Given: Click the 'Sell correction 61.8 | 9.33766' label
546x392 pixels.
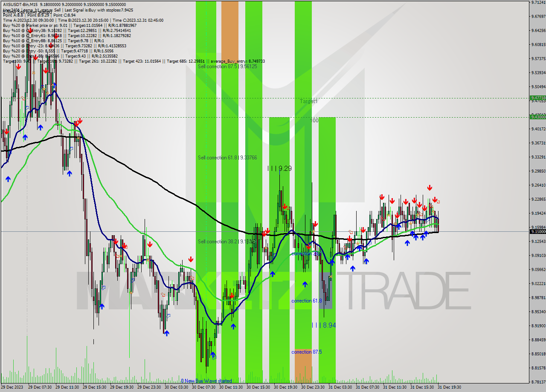Looking at the screenshot, I should (x=227, y=158).
